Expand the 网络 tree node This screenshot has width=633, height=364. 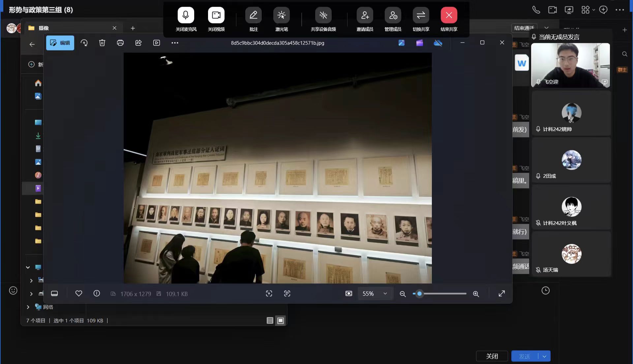(28, 307)
